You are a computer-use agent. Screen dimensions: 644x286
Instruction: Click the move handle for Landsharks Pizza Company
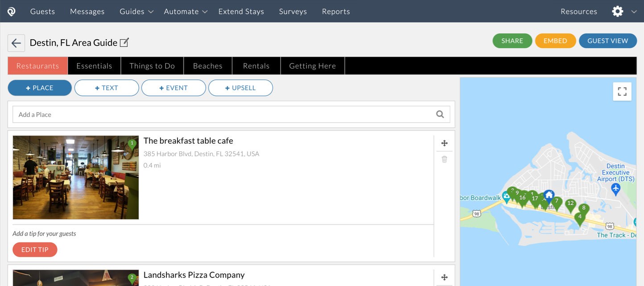click(x=444, y=278)
